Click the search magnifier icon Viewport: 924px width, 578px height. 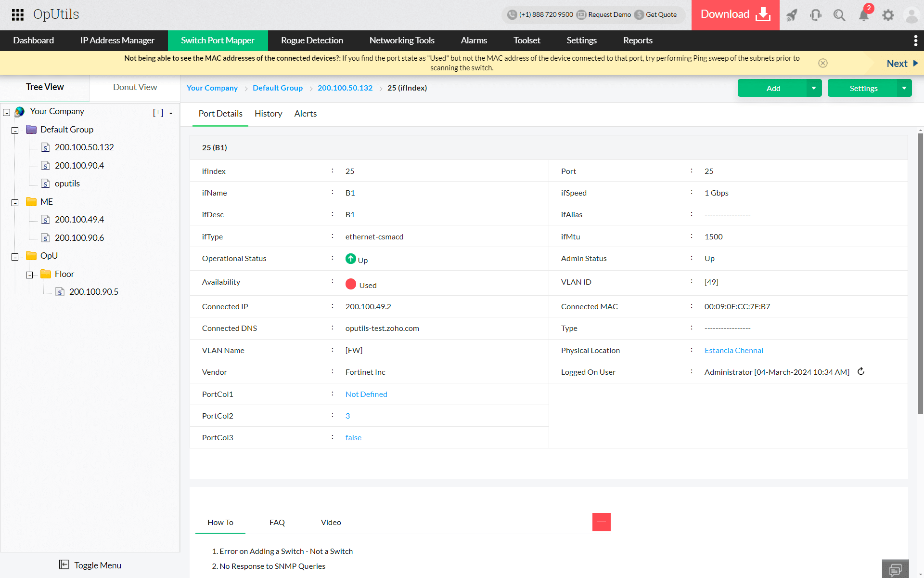tap(839, 15)
